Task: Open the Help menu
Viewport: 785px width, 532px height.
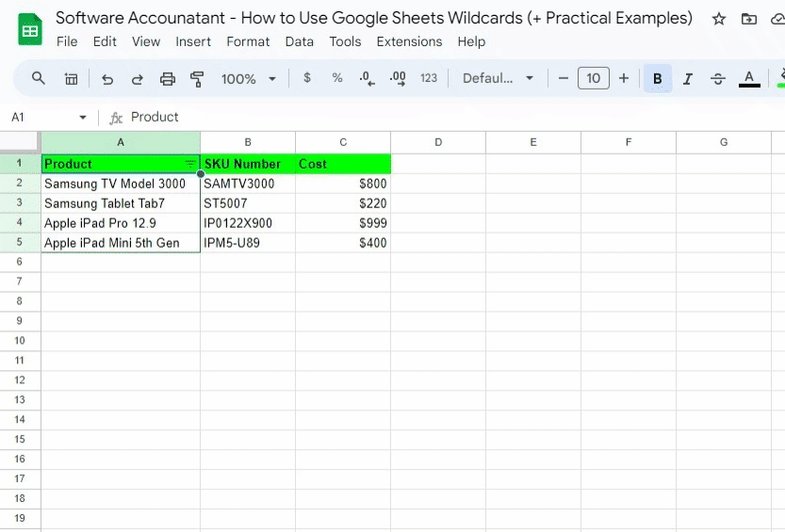Action: 471,41
